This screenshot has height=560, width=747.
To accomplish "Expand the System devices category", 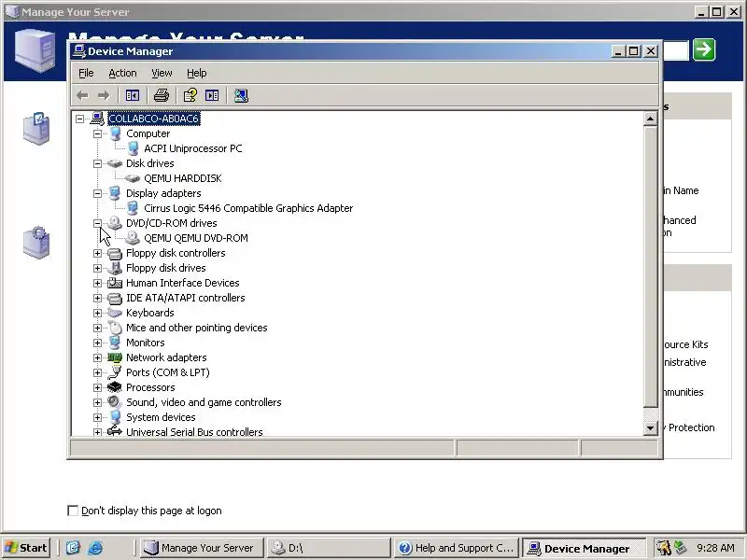I will click(x=97, y=417).
